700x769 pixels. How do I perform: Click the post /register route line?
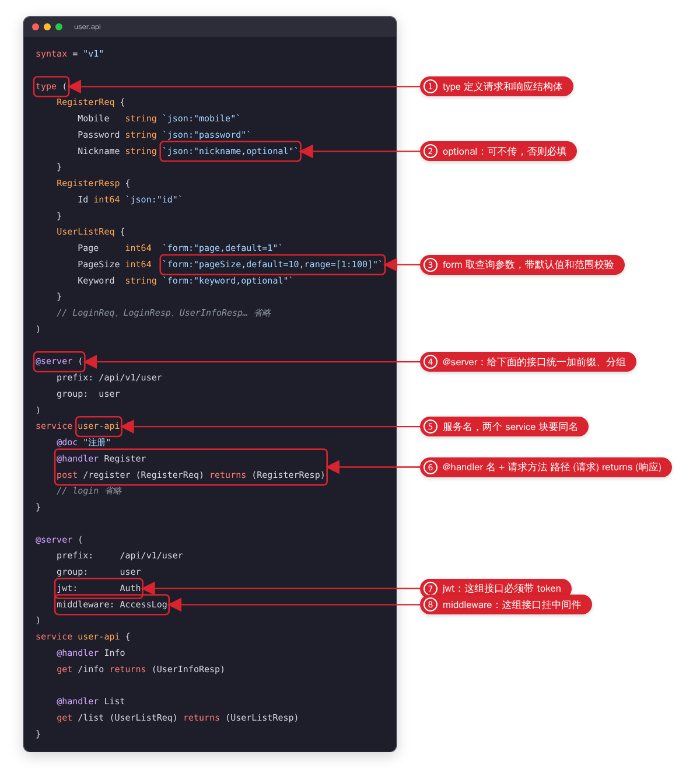pos(191,475)
